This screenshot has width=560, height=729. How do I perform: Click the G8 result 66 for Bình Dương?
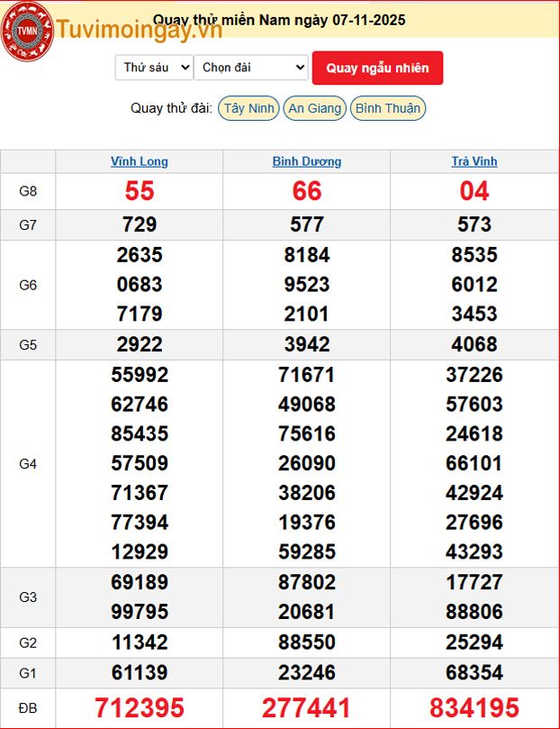[306, 191]
